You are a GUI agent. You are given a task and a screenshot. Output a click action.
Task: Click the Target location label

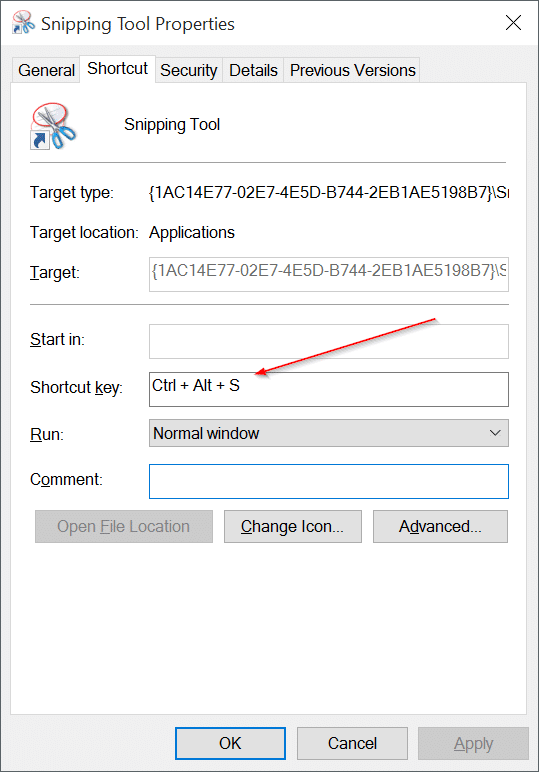pyautogui.click(x=84, y=232)
